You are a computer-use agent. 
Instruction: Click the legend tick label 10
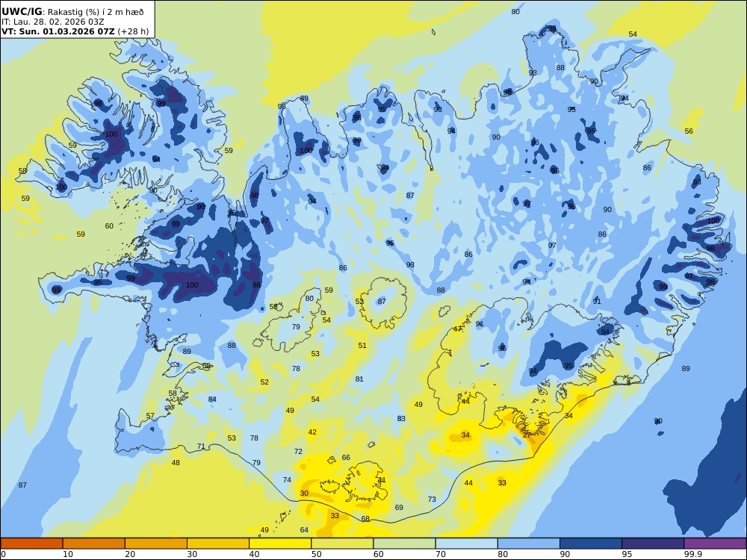click(68, 554)
